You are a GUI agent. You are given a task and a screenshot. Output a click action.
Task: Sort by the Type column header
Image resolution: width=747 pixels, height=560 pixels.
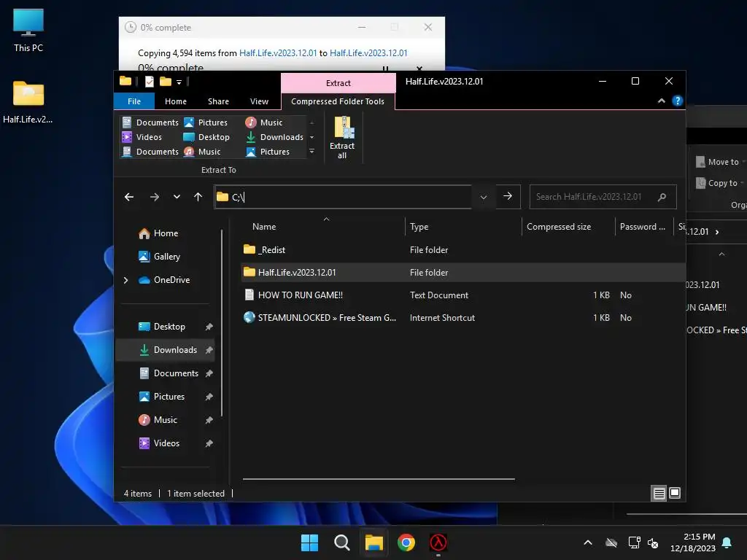point(463,227)
